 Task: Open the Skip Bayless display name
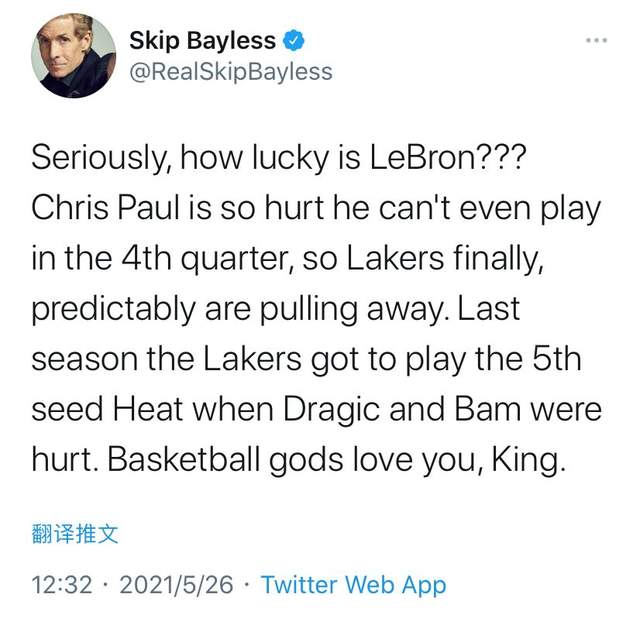click(204, 41)
